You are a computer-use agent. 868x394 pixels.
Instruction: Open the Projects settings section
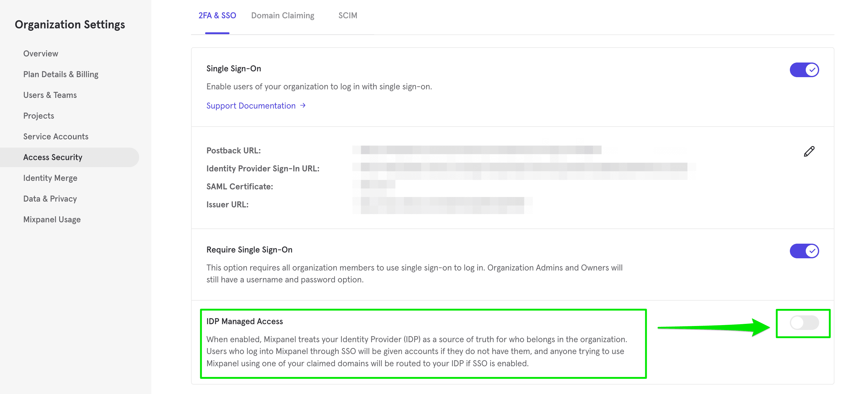(x=38, y=115)
